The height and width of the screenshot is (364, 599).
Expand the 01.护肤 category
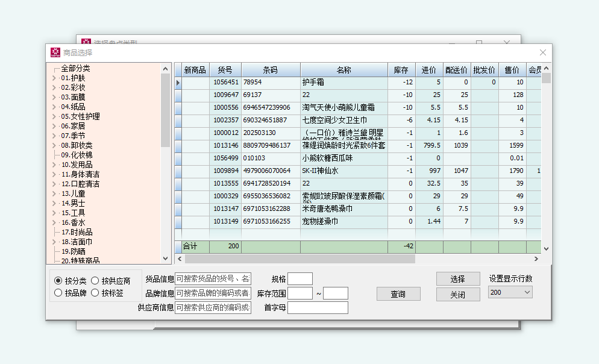tap(54, 78)
